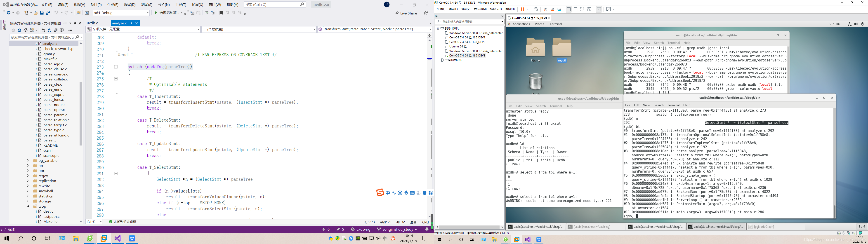Click the VMware console view icon

[598, 9]
